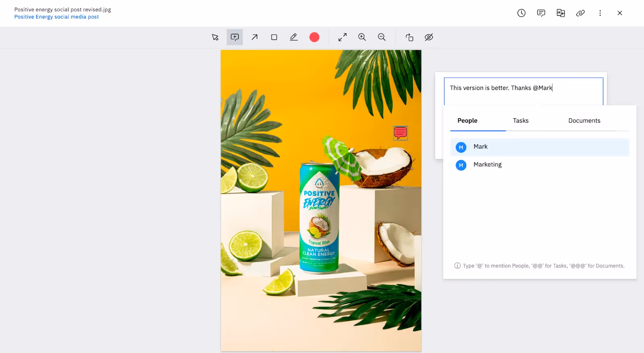Click the red comment marker on image
644x353 pixels.
400,133
